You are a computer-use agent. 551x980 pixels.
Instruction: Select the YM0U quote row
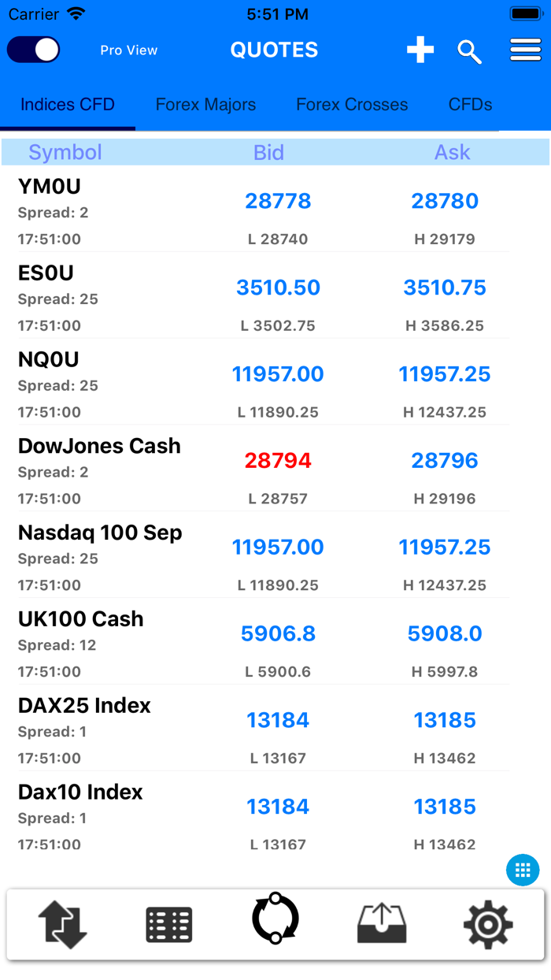275,209
